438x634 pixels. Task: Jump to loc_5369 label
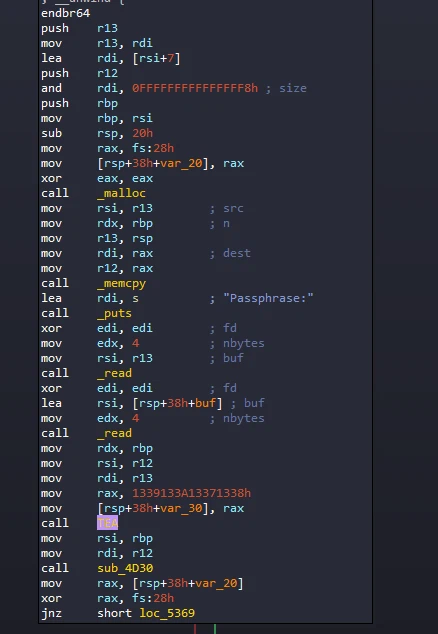[x=167, y=613]
